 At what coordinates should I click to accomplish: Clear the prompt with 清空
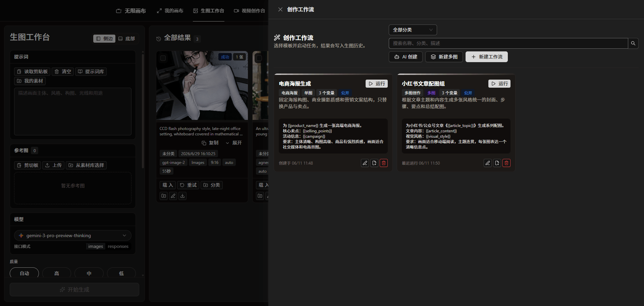63,72
